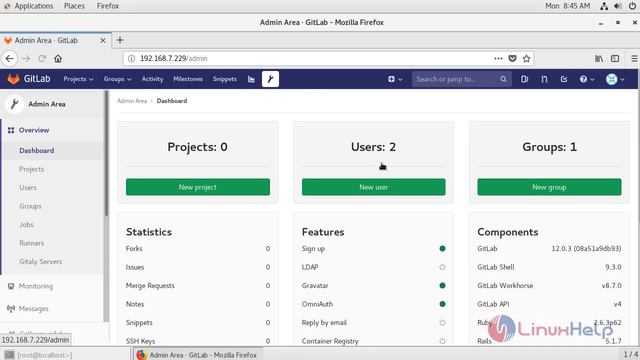Open Jobs in the sidebar
Viewport: 640px width, 360px height.
tap(26, 224)
